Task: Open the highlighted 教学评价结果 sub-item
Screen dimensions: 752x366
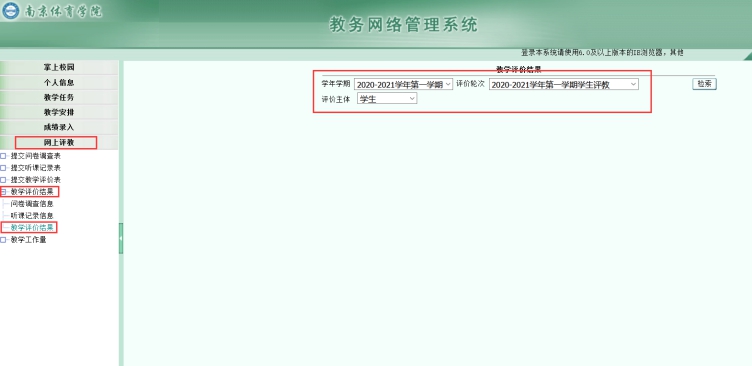Action: coord(32,227)
